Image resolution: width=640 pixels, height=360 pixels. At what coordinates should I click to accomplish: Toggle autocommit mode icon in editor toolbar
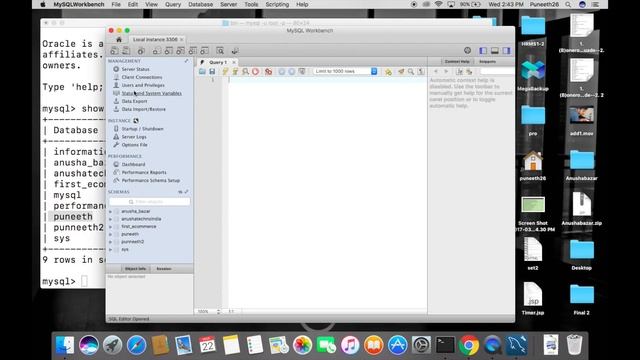[x=302, y=71]
